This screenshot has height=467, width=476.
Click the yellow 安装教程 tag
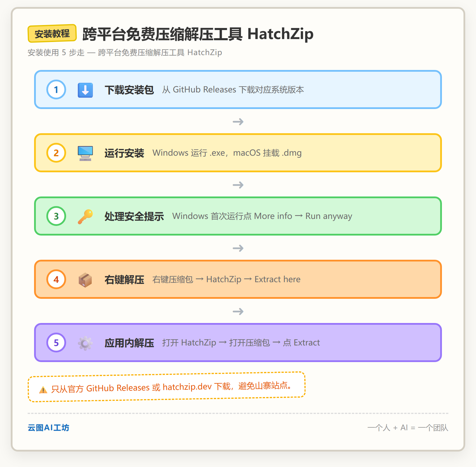coord(52,34)
